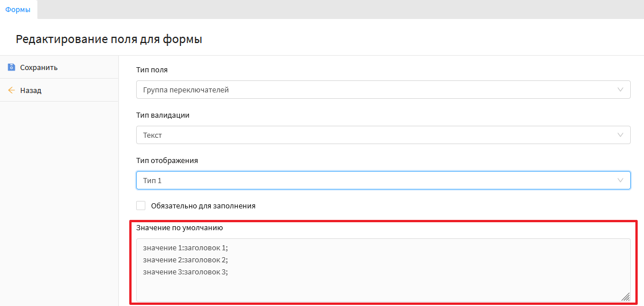Image resolution: width=644 pixels, height=306 pixels.
Task: Click the chevron in the Тип отображения field
Action: click(620, 180)
